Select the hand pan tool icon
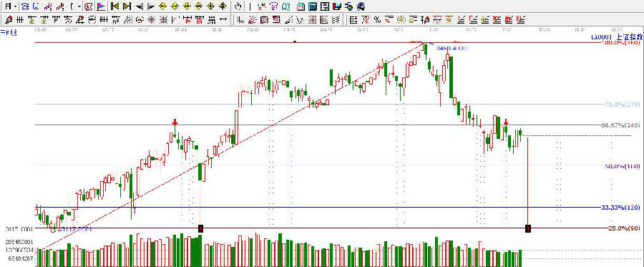 [x=238, y=6]
